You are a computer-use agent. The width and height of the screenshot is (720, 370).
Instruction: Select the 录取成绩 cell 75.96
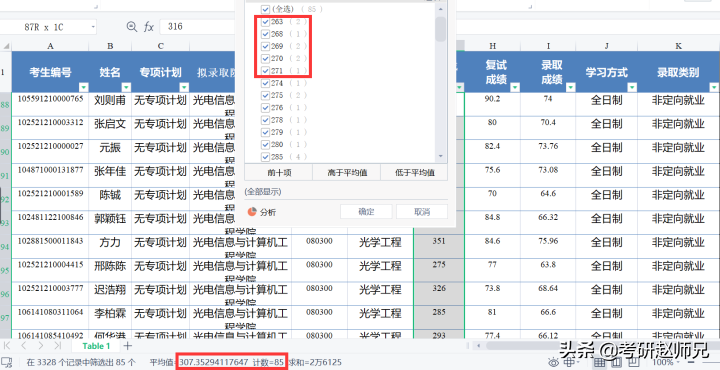coord(548,247)
